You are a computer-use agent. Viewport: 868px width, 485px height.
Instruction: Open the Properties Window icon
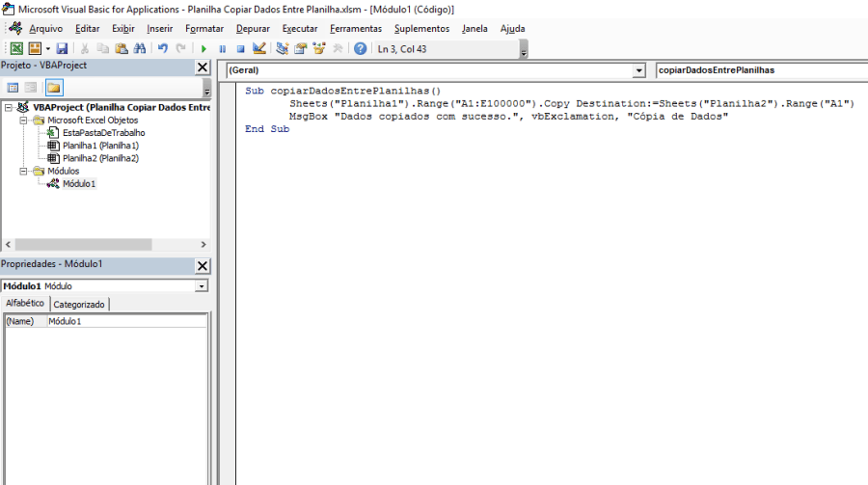pos(301,49)
